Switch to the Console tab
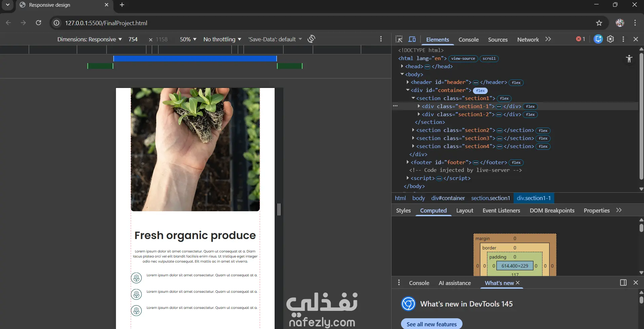Screen dimensions: 644x329 pyautogui.click(x=468, y=40)
